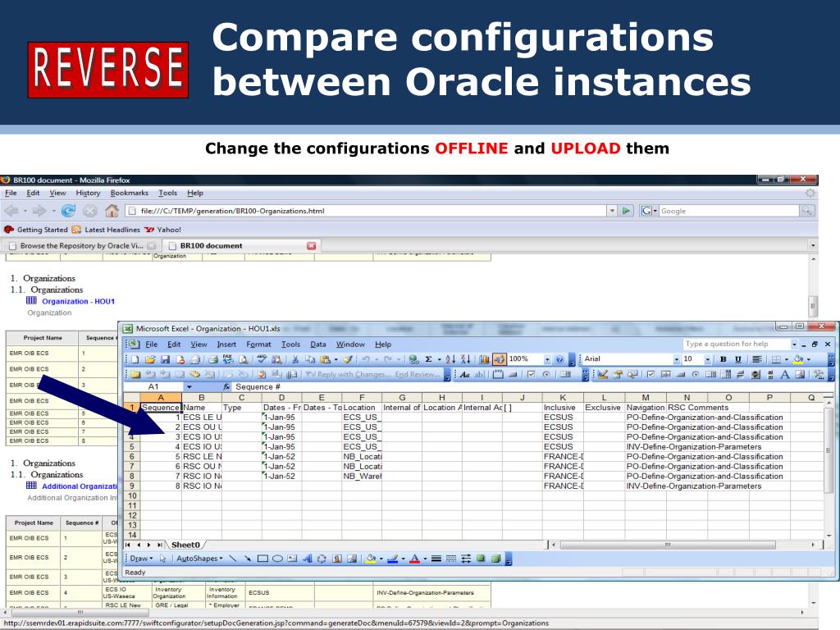840x630 pixels.
Task: Toggle the Control Toolbox Design Mode icon
Action: coord(602,374)
